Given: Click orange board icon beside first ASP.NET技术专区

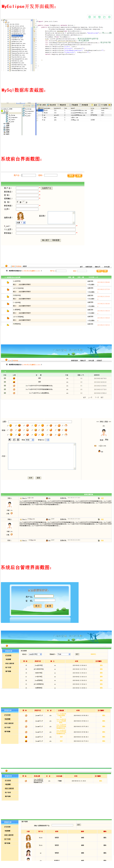Looking at the screenshot, I should pyautogui.click(x=8, y=290).
